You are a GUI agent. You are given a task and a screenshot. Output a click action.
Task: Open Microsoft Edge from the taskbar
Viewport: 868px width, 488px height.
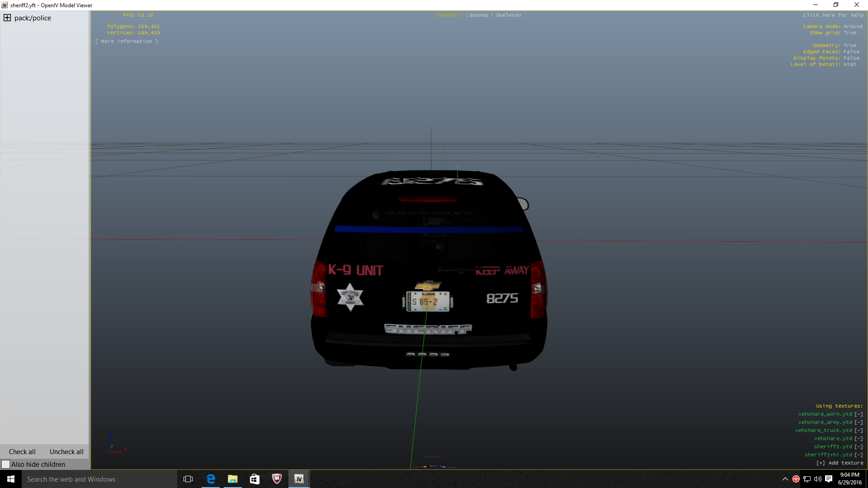[x=211, y=479]
